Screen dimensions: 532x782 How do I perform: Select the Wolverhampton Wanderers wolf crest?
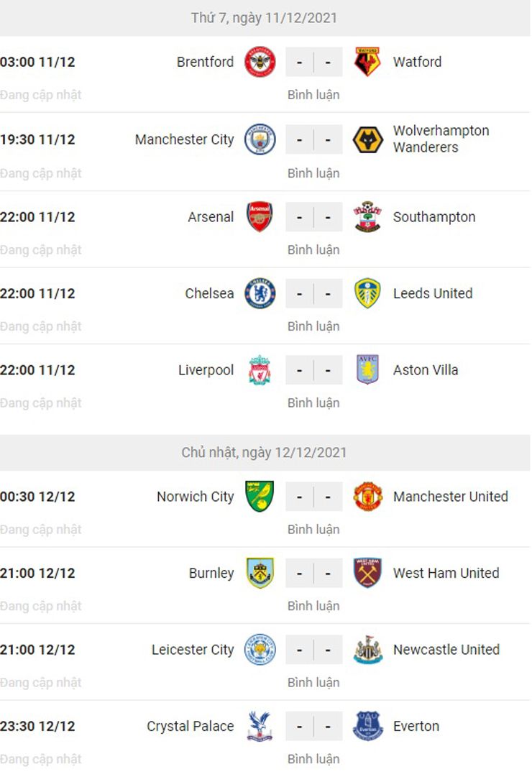[367, 139]
